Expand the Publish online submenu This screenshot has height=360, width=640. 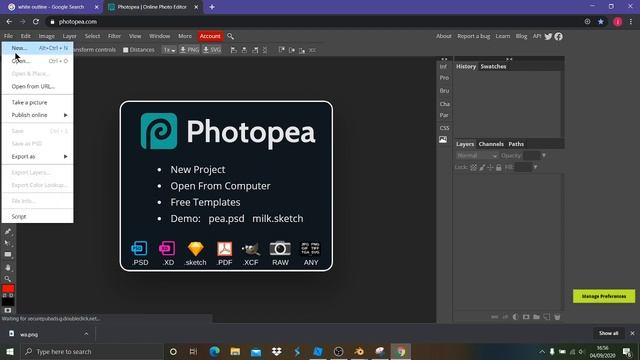tap(38, 115)
